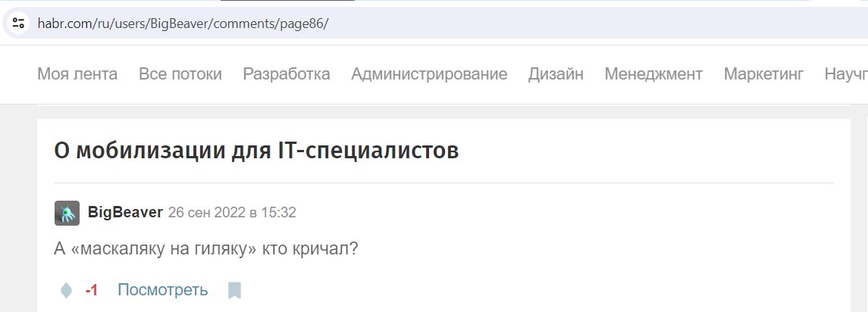The image size is (868, 312).
Task: Open the Администрирование category
Action: click(x=429, y=73)
